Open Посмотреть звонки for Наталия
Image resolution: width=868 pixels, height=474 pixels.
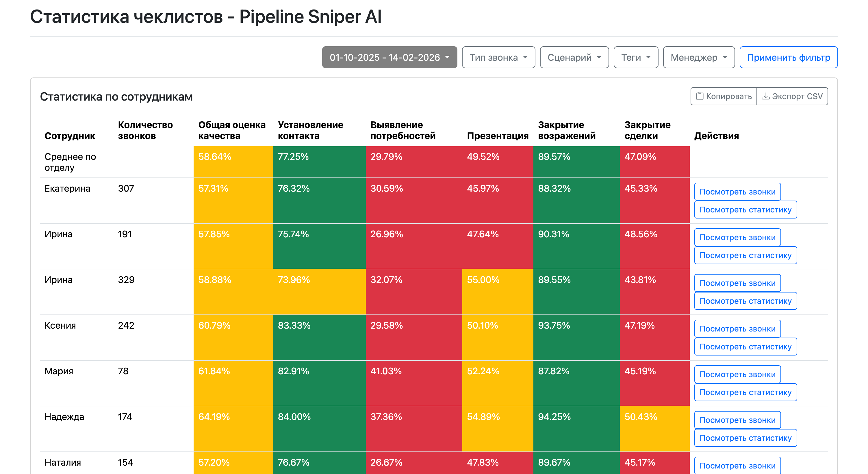tap(737, 466)
